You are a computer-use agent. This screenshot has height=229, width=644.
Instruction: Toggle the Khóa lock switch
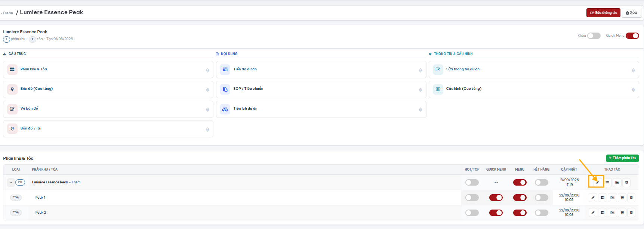pyautogui.click(x=594, y=36)
